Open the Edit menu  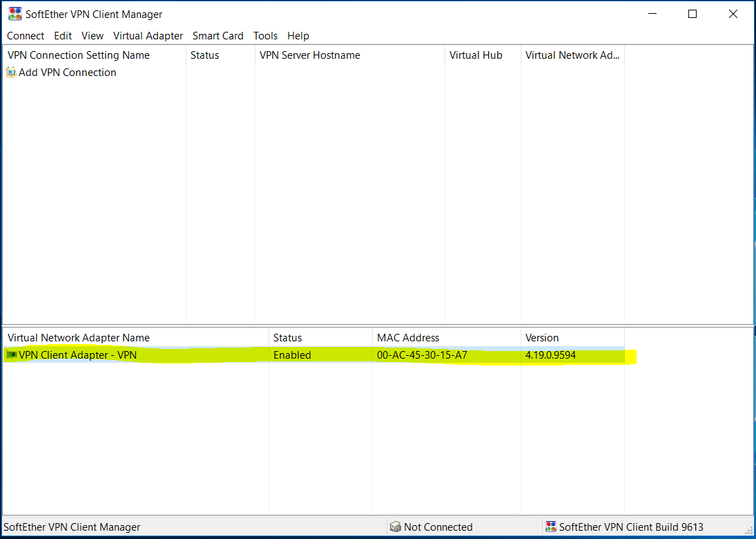63,36
